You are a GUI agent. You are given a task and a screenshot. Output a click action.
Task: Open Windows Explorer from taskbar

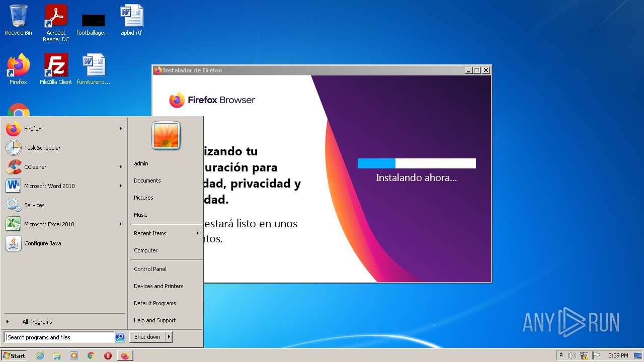coord(57,355)
